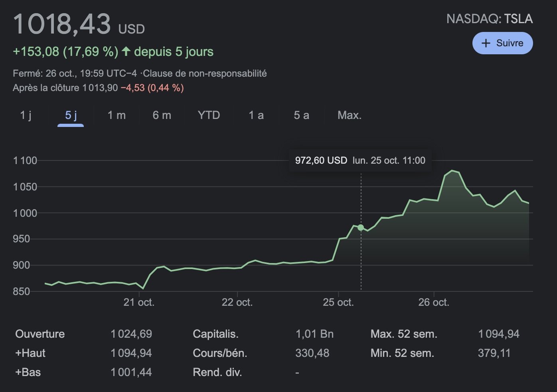This screenshot has height=392, width=557.
Task: Click the 26 oct. axis label
Action: tap(434, 303)
